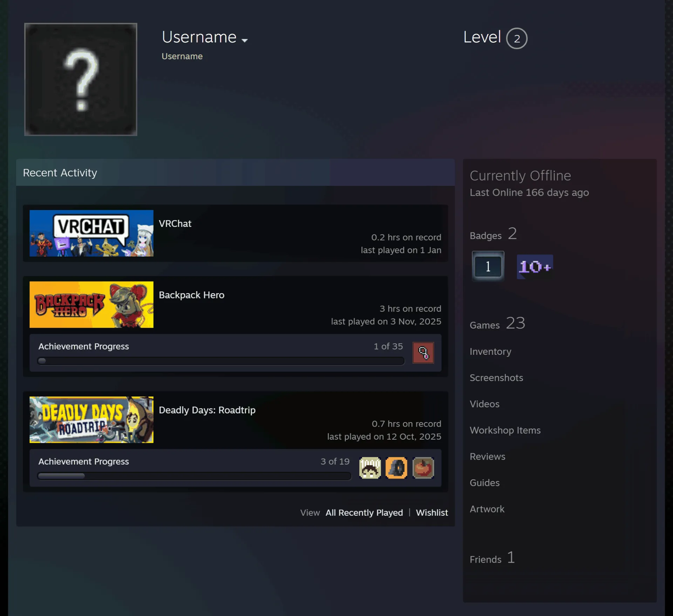Open the Deadly Days: Roadtrip banner image
Screen dimensions: 673x616
[x=91, y=420]
